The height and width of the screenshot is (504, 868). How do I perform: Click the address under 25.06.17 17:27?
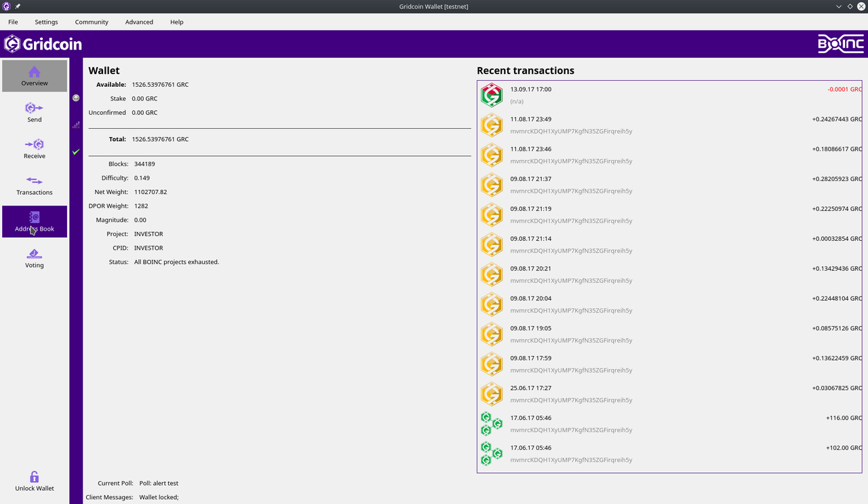click(571, 400)
